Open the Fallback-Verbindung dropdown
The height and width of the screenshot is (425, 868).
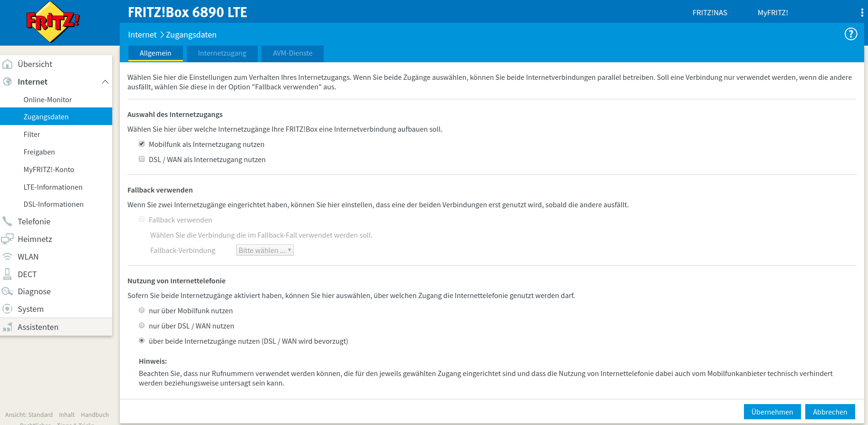coord(265,251)
